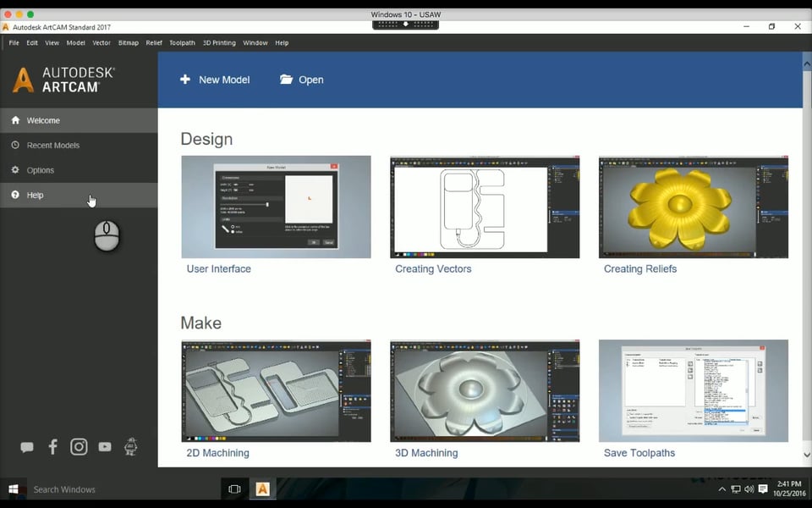This screenshot has width=812, height=508.
Task: Click the Recent Models clock icon
Action: (15, 145)
